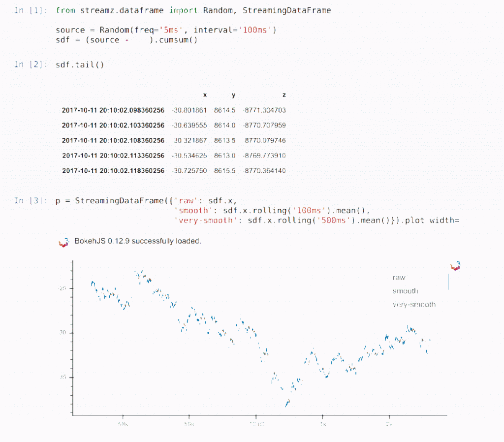Screen dimensions: 504x442
Task: Click the 'BokehJS 0.12.9 successfully loaded' message
Action: point(138,241)
